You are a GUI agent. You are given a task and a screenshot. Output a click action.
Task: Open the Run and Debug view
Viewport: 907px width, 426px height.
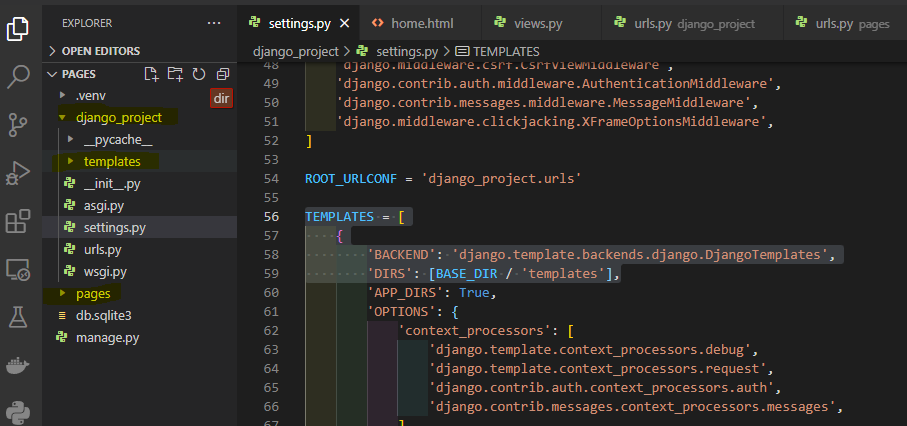pyautogui.click(x=17, y=173)
